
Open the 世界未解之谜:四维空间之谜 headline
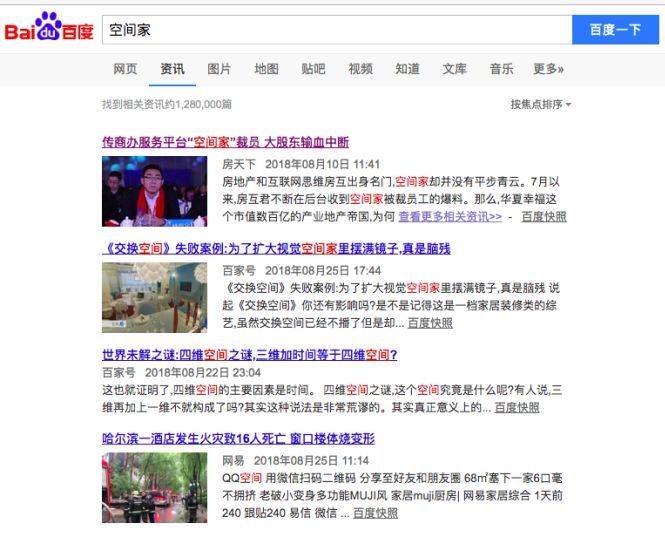coord(249,354)
